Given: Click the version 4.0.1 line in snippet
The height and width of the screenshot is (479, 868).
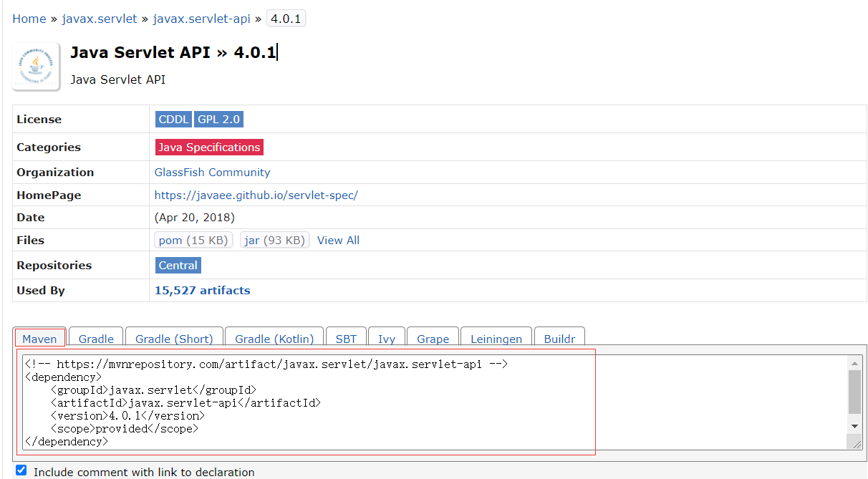Looking at the screenshot, I should [x=127, y=415].
